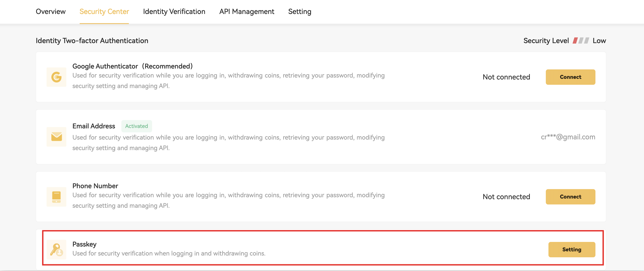Image resolution: width=644 pixels, height=271 pixels.
Task: Open the Setting tab in navigation
Action: click(300, 12)
